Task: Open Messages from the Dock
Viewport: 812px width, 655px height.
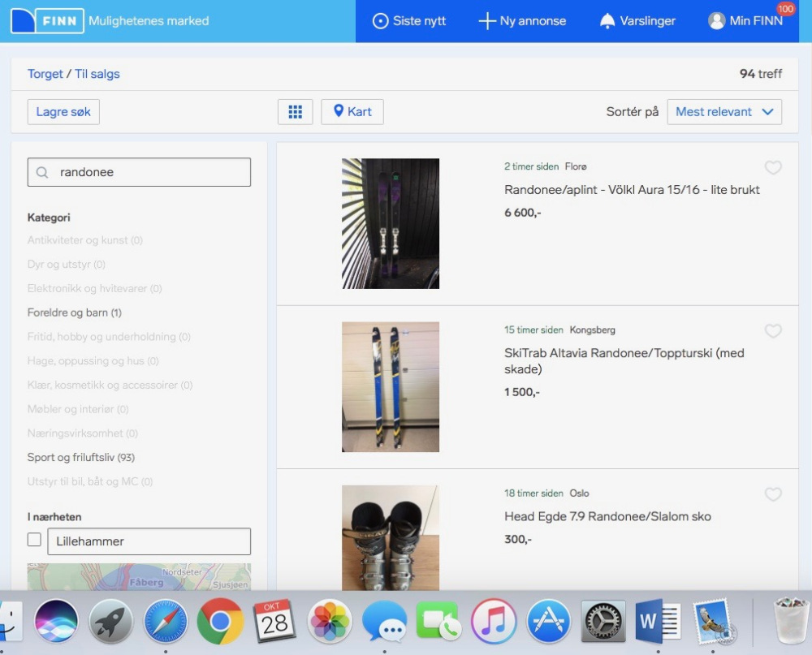Action: coord(384,621)
